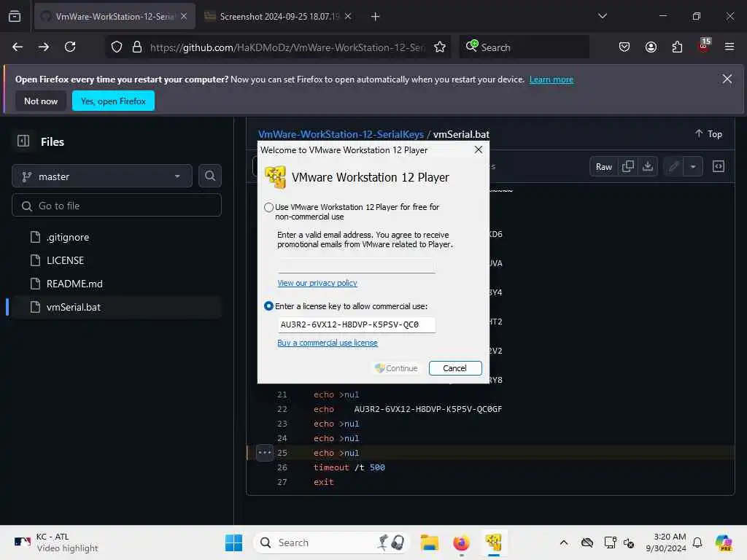The width and height of the screenshot is (747, 560).
Task: Copy raw file contents
Action: click(628, 166)
